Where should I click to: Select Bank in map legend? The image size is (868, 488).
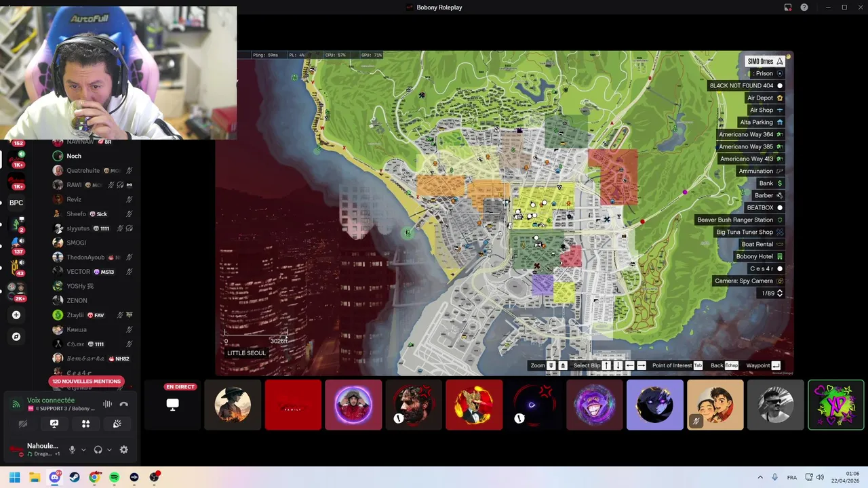(x=771, y=183)
